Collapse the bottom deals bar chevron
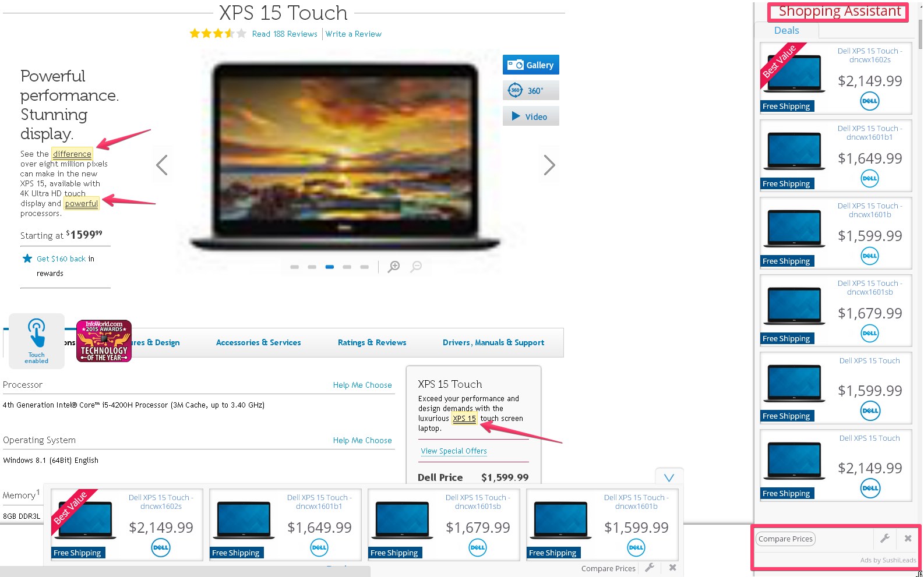This screenshot has height=577, width=924. [669, 477]
